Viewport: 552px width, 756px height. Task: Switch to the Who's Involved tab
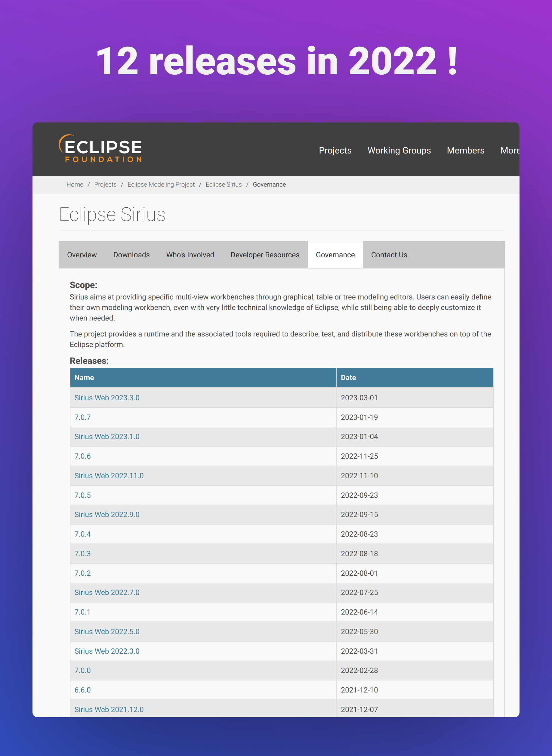190,255
